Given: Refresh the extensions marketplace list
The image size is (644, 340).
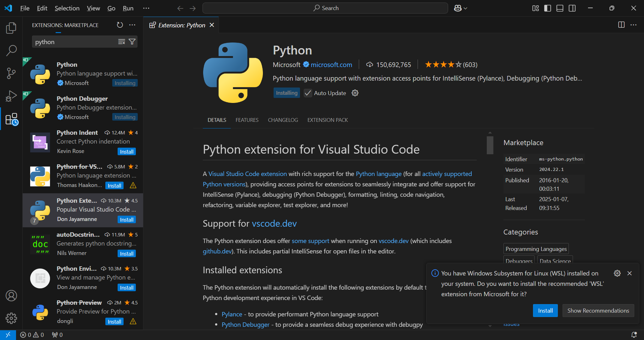Looking at the screenshot, I should tap(119, 25).
